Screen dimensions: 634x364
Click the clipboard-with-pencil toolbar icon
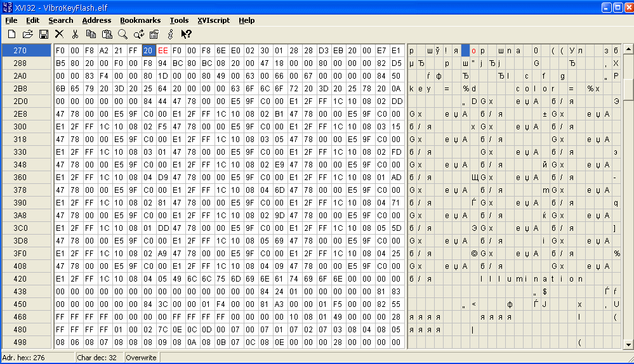pyautogui.click(x=154, y=34)
